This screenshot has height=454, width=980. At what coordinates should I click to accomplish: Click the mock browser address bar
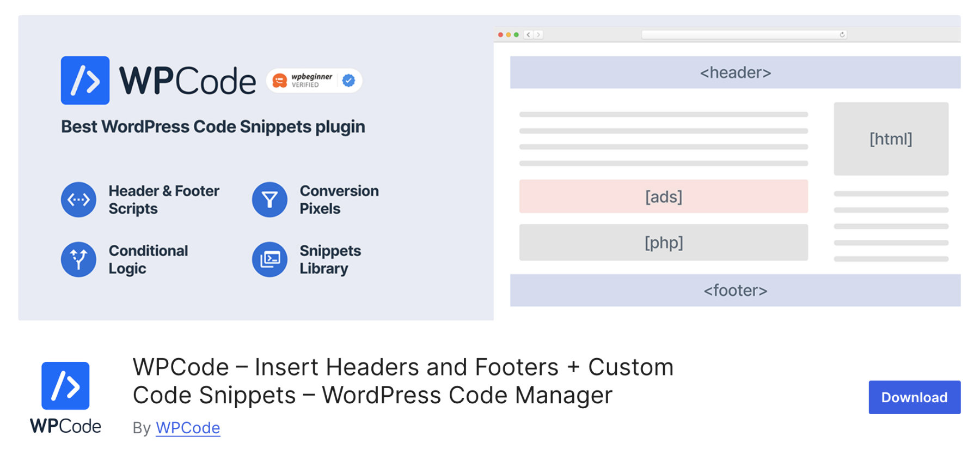coord(744,34)
